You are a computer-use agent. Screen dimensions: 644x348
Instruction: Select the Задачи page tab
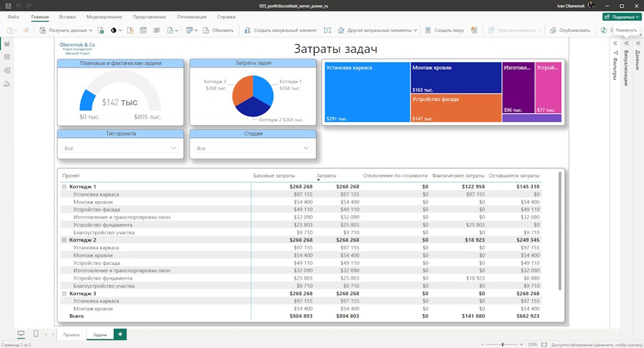(100, 335)
